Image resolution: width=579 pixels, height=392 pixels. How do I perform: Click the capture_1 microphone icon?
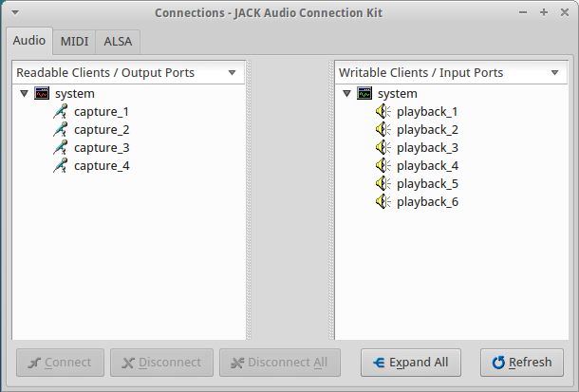[x=61, y=112]
